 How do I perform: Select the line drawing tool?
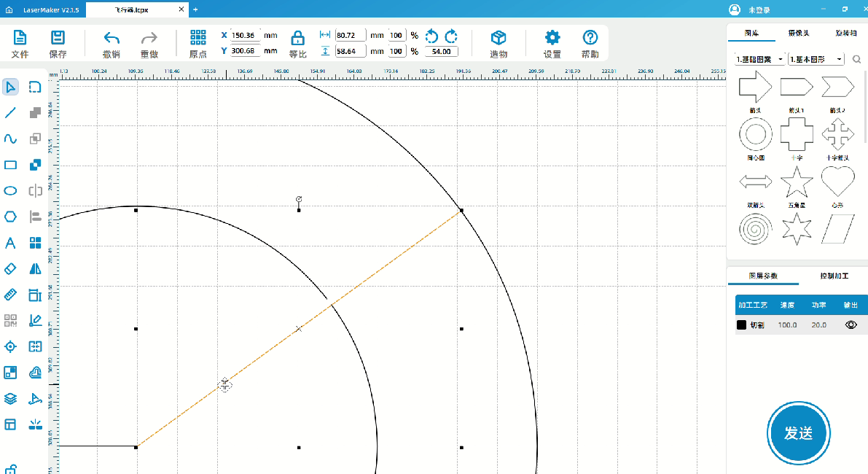click(x=11, y=112)
